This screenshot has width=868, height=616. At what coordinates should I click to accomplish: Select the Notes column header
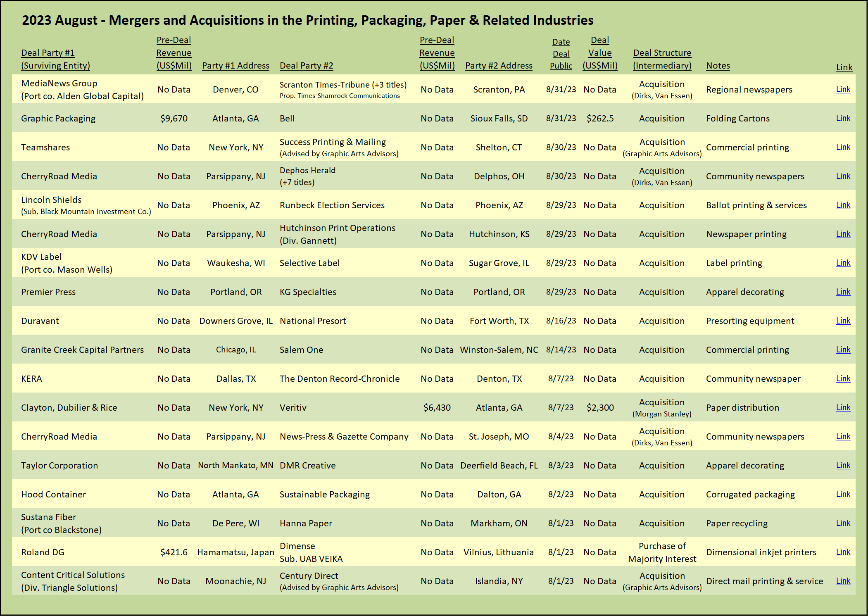pyautogui.click(x=718, y=66)
